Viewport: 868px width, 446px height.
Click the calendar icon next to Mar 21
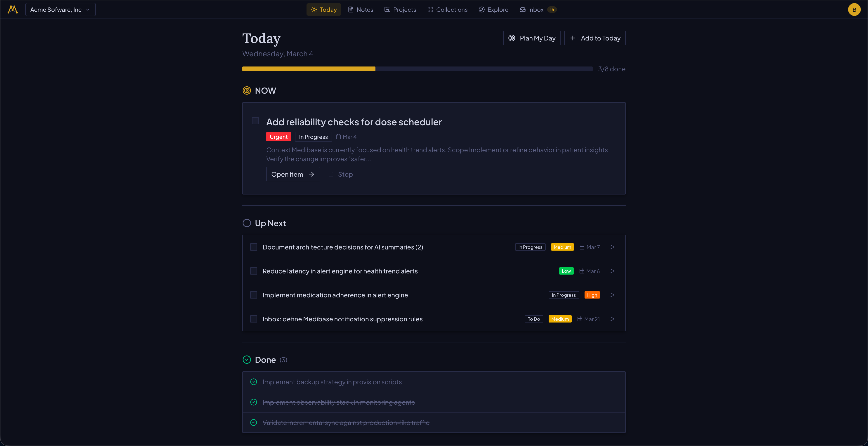click(x=579, y=319)
